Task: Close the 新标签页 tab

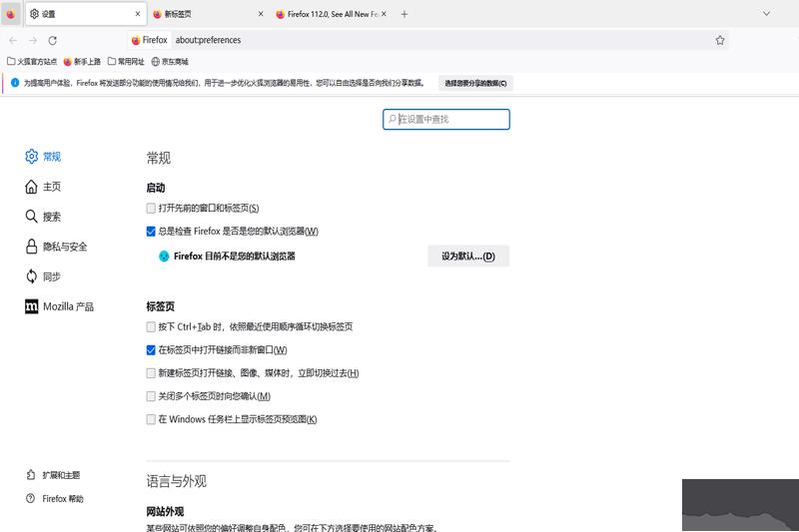Action: point(261,14)
